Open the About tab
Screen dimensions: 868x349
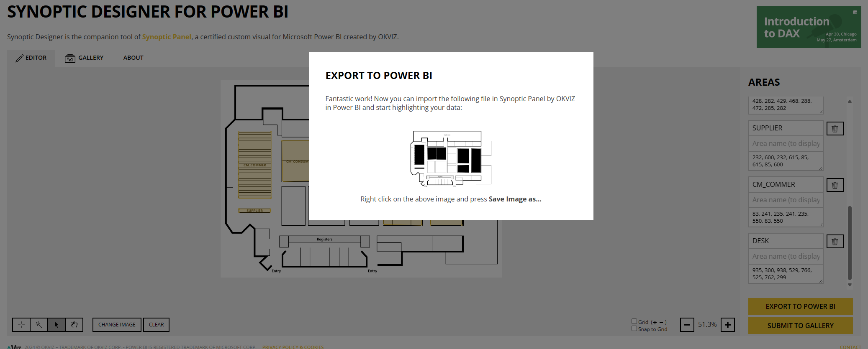pos(133,58)
